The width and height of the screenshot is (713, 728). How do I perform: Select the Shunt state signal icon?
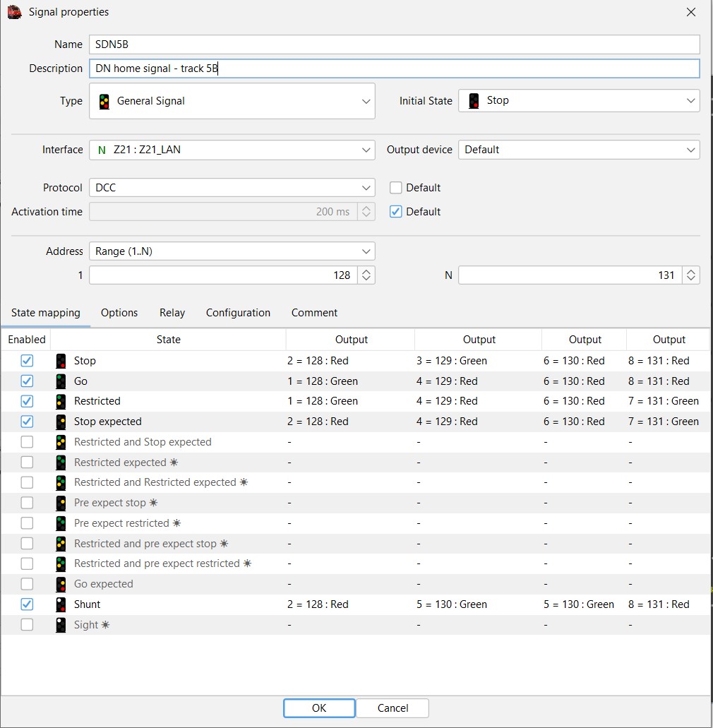tap(61, 604)
